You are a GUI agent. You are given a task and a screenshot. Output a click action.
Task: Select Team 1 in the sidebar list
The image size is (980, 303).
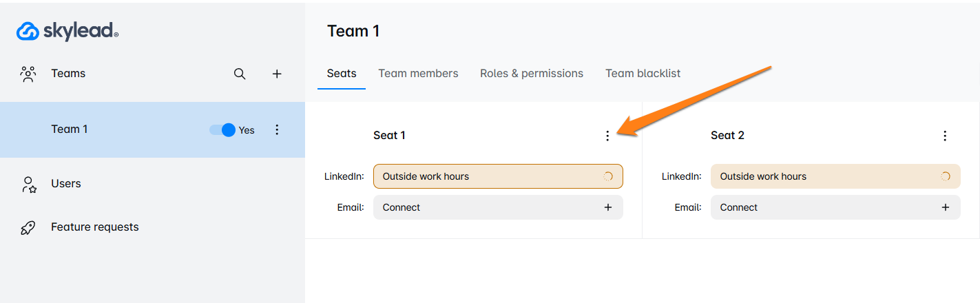[70, 129]
